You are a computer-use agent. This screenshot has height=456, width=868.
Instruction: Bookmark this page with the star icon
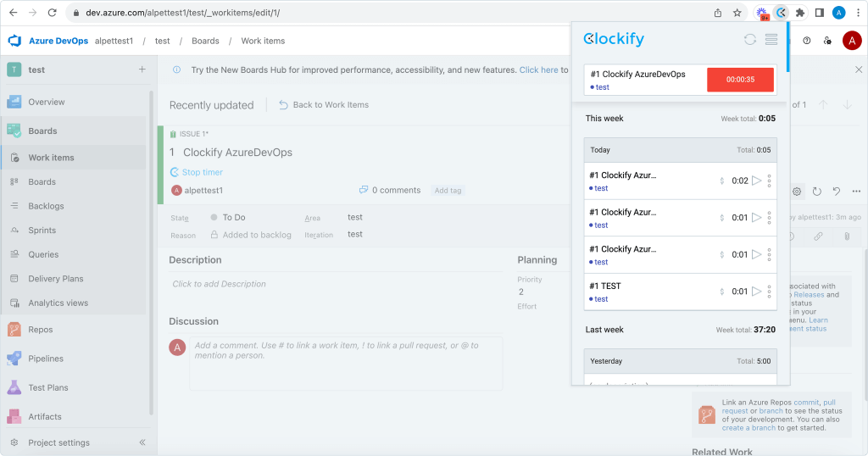[737, 13]
